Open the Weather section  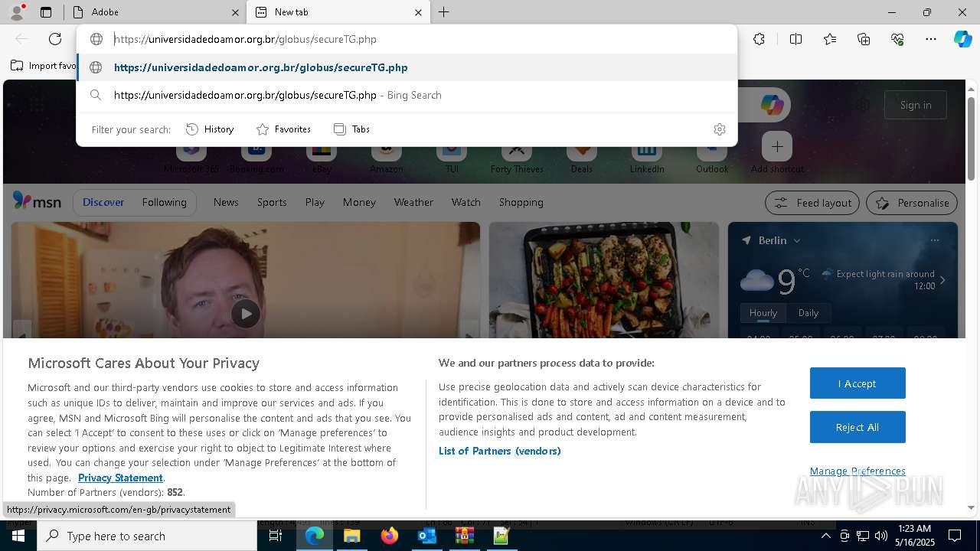413,202
